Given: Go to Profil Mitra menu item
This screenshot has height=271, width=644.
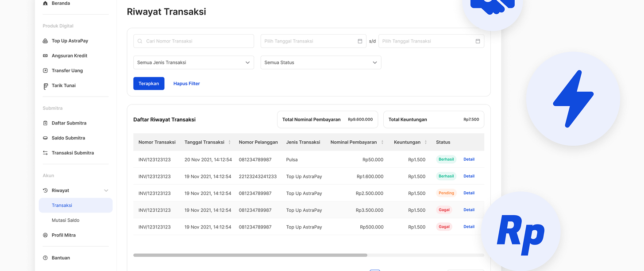Looking at the screenshot, I should coord(64,235).
